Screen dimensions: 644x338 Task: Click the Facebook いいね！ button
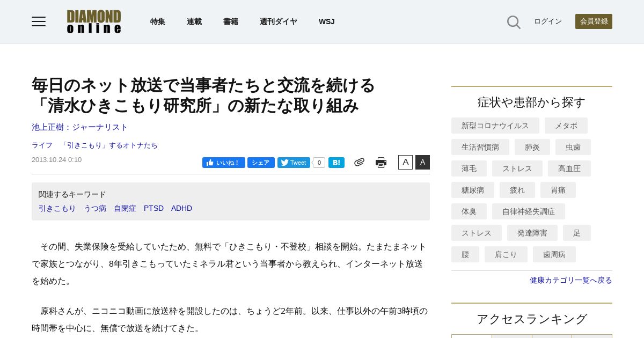tap(224, 163)
